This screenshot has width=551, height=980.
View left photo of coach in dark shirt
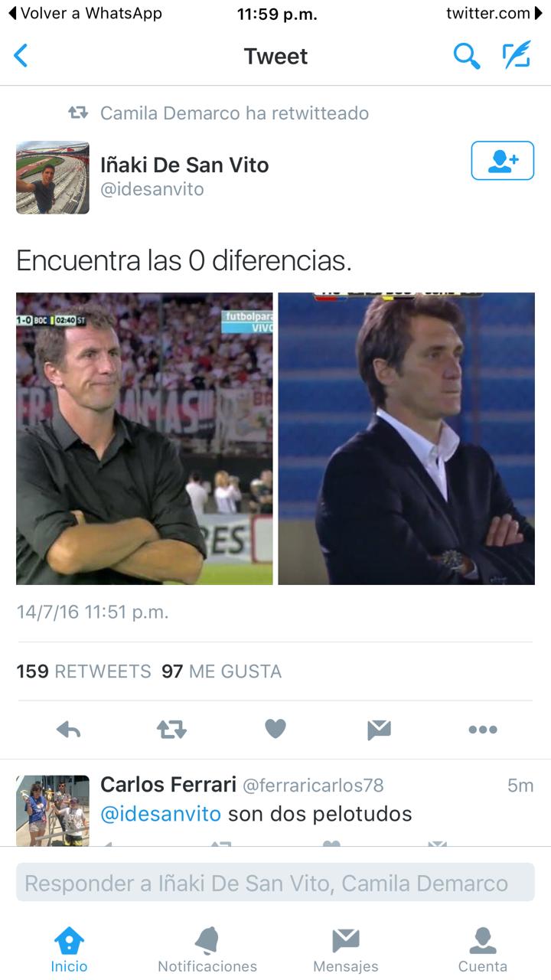click(144, 439)
